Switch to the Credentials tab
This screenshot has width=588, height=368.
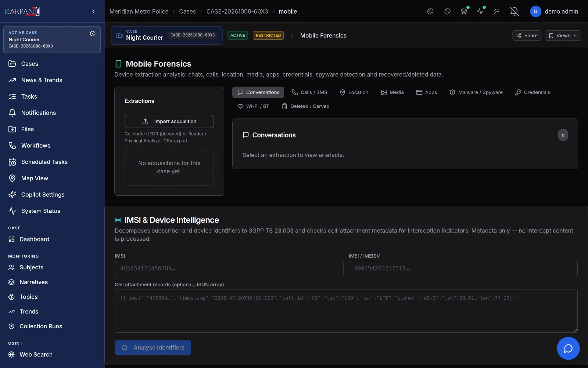[533, 92]
